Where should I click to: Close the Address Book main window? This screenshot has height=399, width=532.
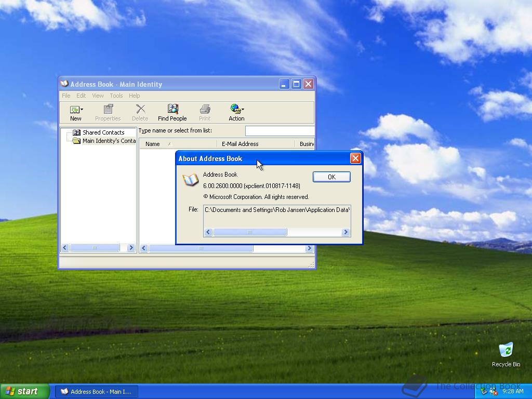308,84
